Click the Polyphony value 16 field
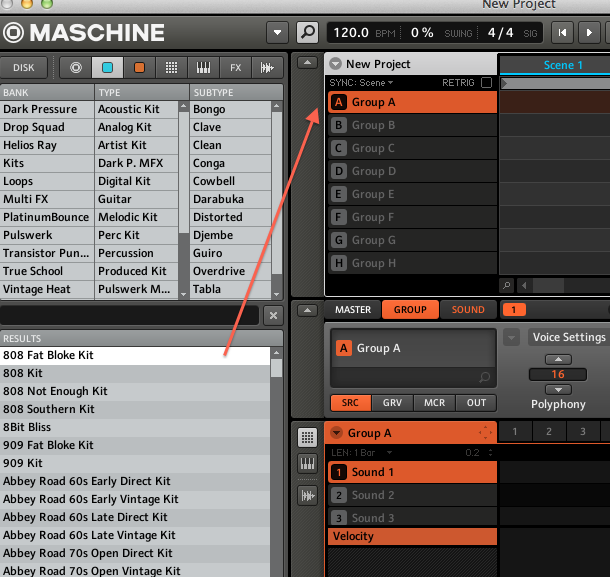 pos(558,374)
